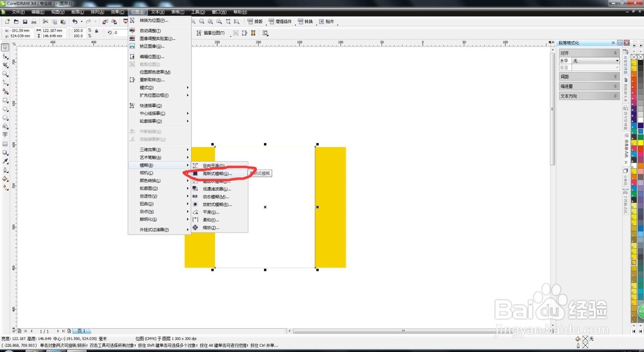
Task: Select the Zoom tool in toolbox
Action: pos(5,74)
